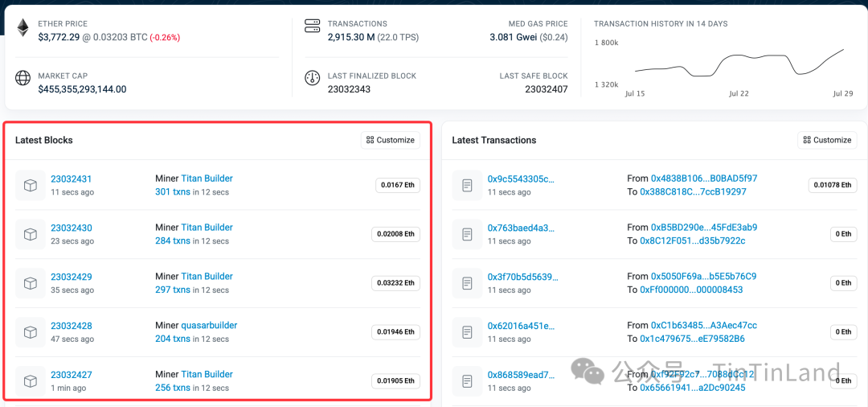
Task: Open sender address 0x5050F69a...b5E5b76C9
Action: (703, 276)
